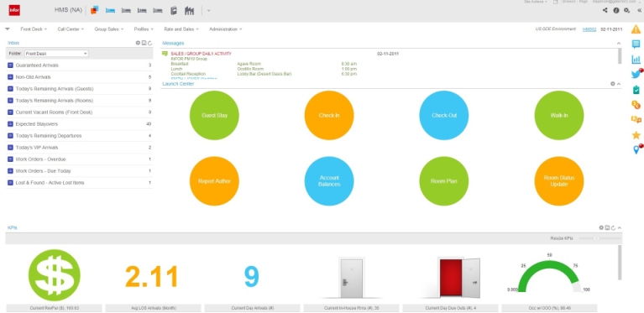Open Today's VIP Arrivals inbox row
Screen dimensions: 644x313
tap(79, 148)
